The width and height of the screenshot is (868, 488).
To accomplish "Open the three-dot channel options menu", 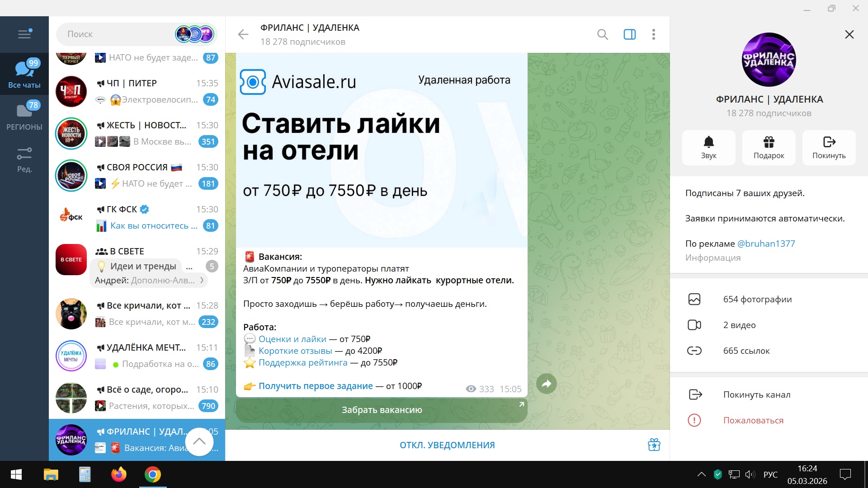I will (653, 34).
